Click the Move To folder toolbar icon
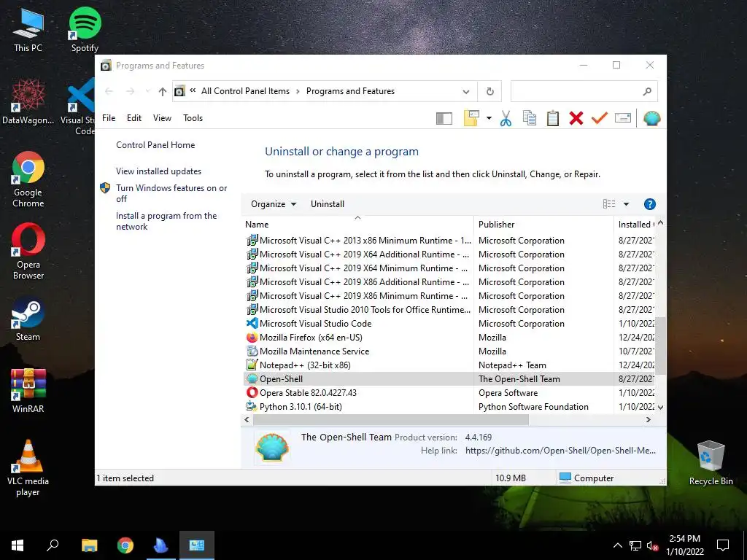 (x=471, y=118)
